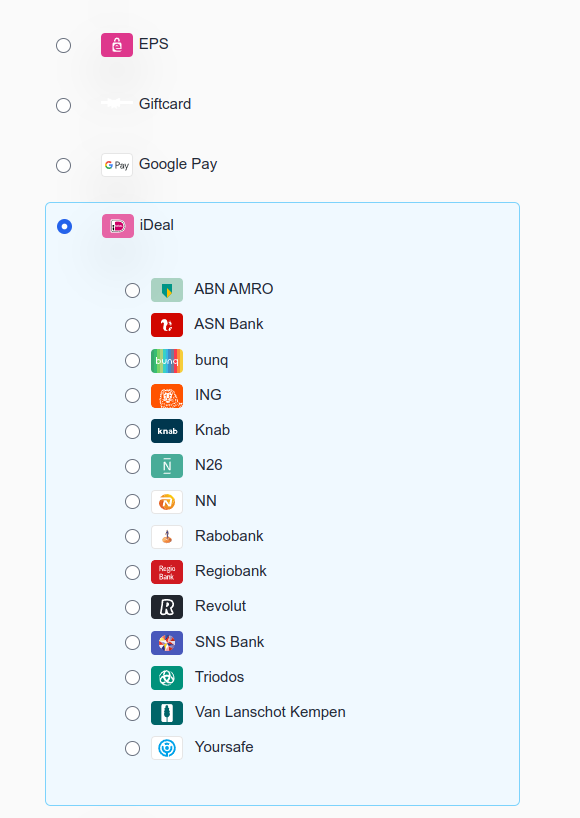Image resolution: width=580 pixels, height=818 pixels.
Task: Click the Yoursafe text label
Action: (224, 747)
